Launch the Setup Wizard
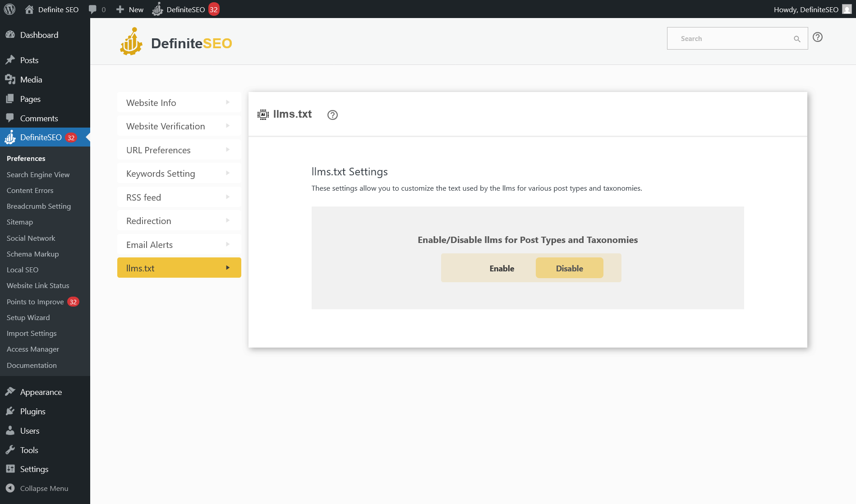Image resolution: width=856 pixels, height=504 pixels. pyautogui.click(x=28, y=317)
